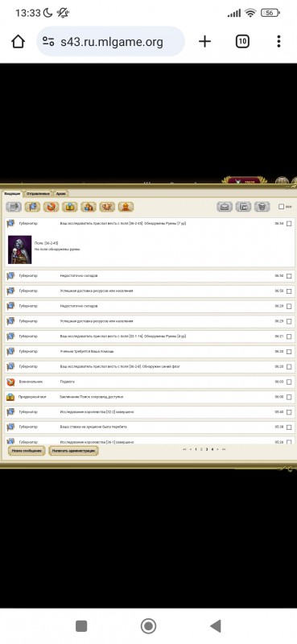Image resolution: width=297 pixels, height=644 pixels.
Task: Check box on the Подмога 06:03 row
Action: 289,382
